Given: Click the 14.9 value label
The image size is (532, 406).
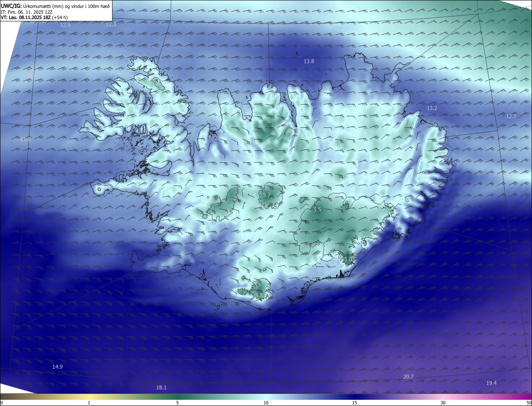Looking at the screenshot, I should pos(57,367).
